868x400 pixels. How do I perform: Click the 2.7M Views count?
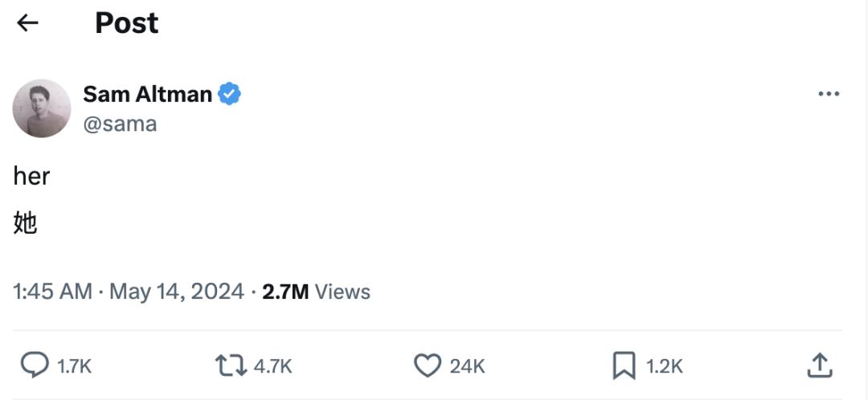[x=316, y=292]
